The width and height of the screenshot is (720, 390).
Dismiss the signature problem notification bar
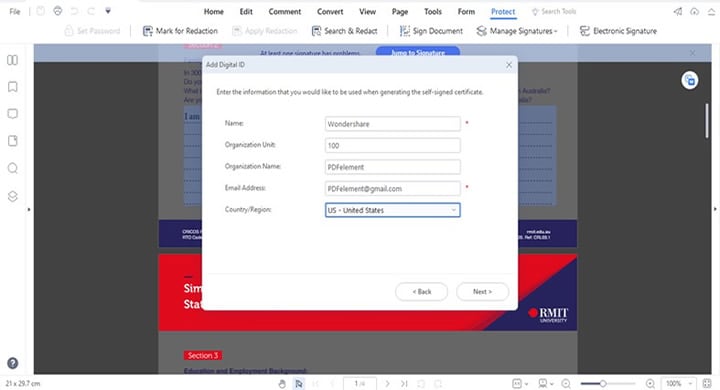692,53
